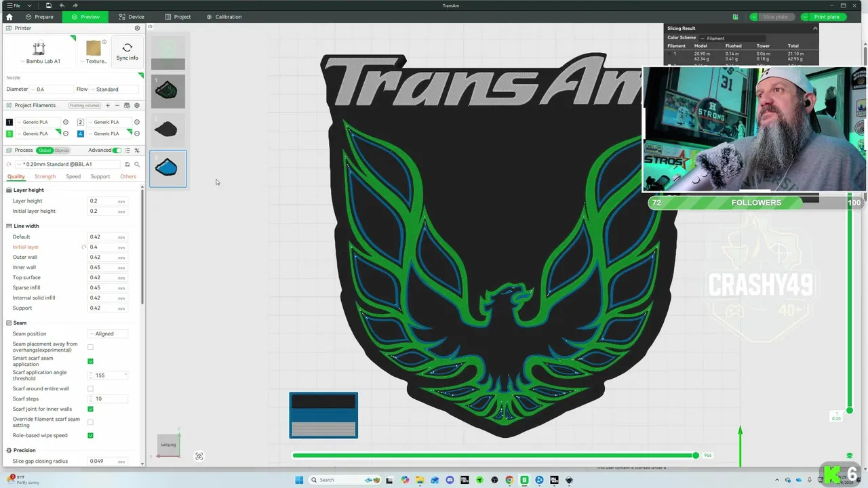Viewport: 868px width, 488px height.
Task: Switch to Device tab
Action: point(131,17)
